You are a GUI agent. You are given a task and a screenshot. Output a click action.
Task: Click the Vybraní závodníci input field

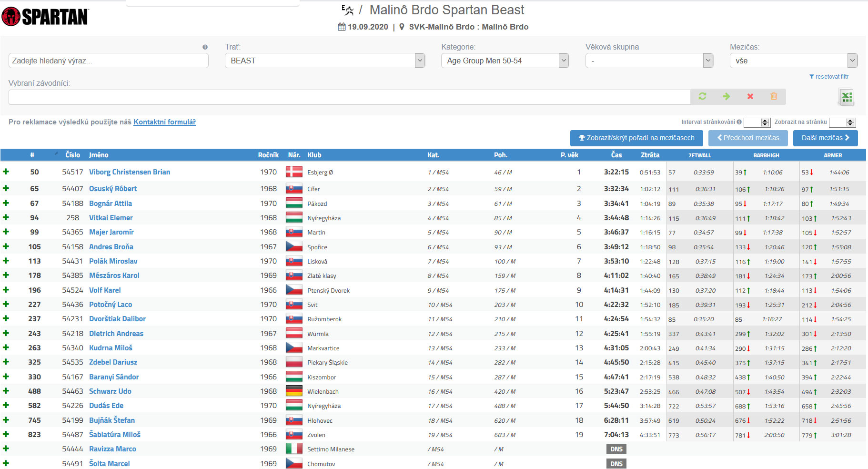350,97
